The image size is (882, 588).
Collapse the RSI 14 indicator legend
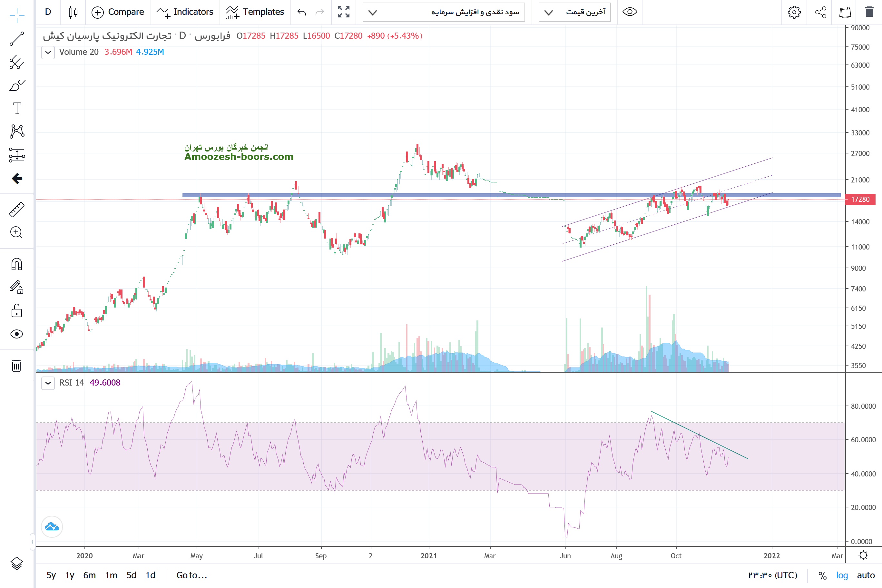[x=48, y=383]
